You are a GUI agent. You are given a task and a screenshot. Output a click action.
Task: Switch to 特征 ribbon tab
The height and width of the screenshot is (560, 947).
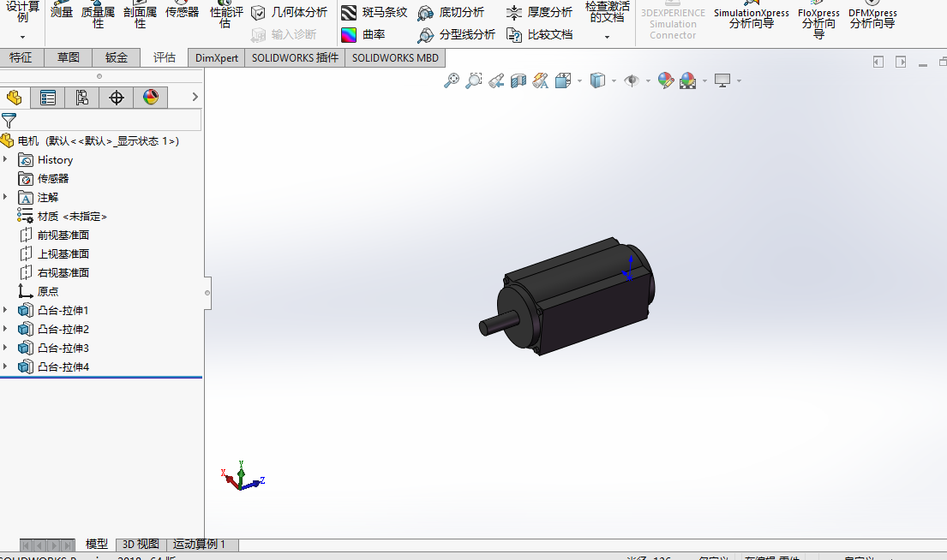21,57
